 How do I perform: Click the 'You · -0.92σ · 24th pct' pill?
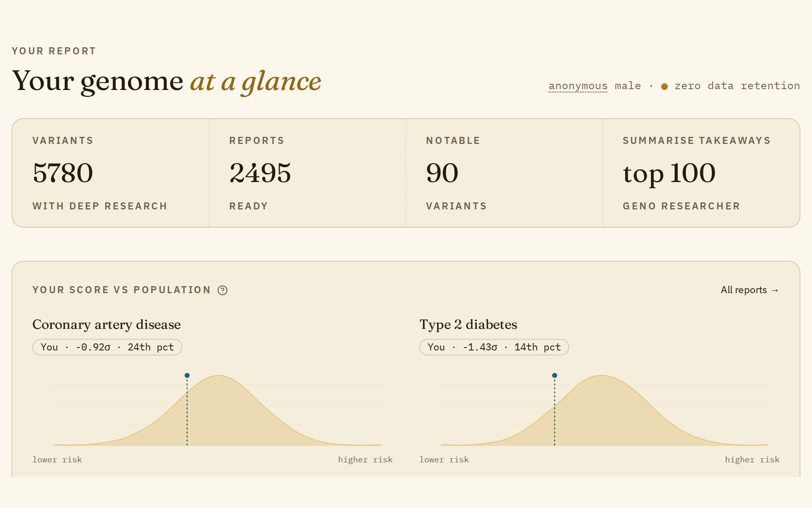tap(107, 347)
